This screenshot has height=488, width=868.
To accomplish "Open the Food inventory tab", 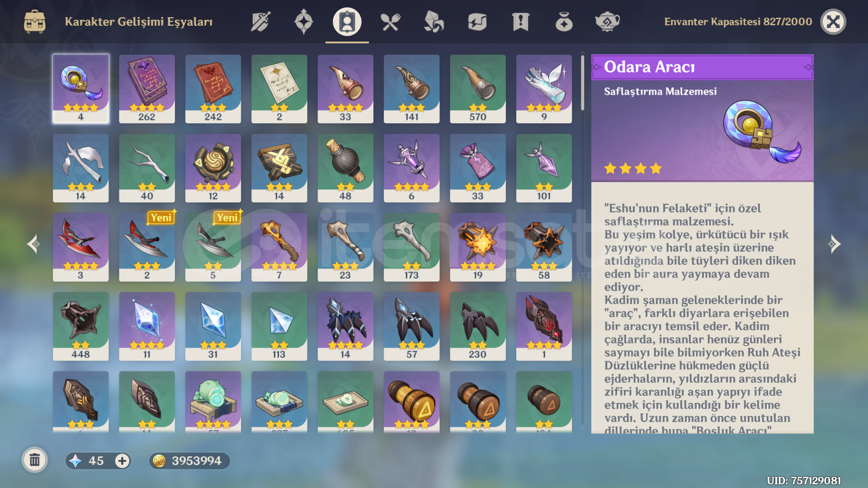I will [x=391, y=22].
